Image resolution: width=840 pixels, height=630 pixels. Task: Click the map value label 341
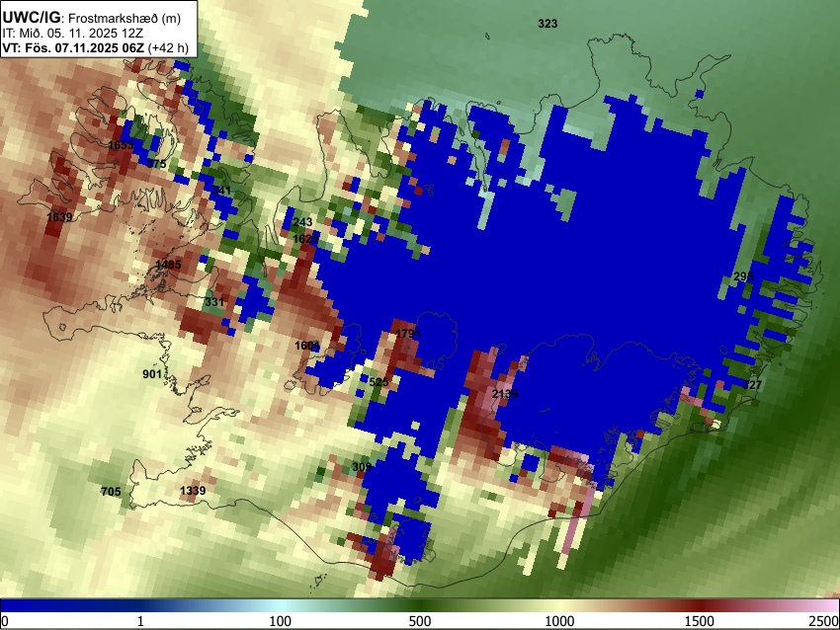click(221, 191)
